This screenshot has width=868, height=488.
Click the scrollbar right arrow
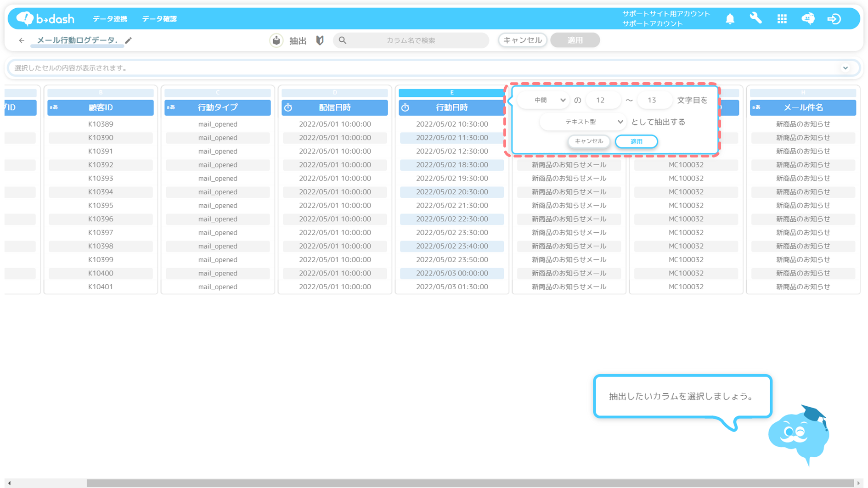[858, 483]
